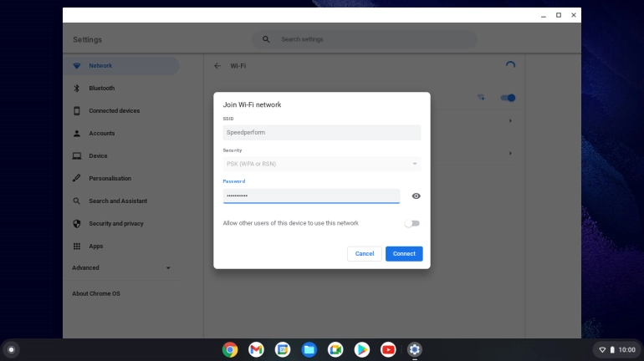Open Bluetooth settings in the sidebar
The height and width of the screenshot is (361, 644).
pyautogui.click(x=102, y=89)
